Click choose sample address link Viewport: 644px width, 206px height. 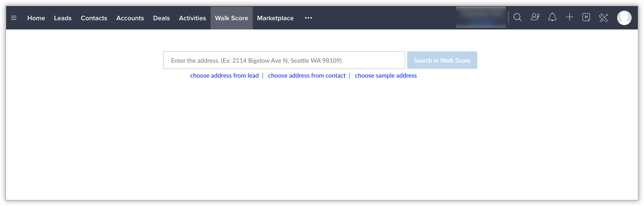point(386,75)
